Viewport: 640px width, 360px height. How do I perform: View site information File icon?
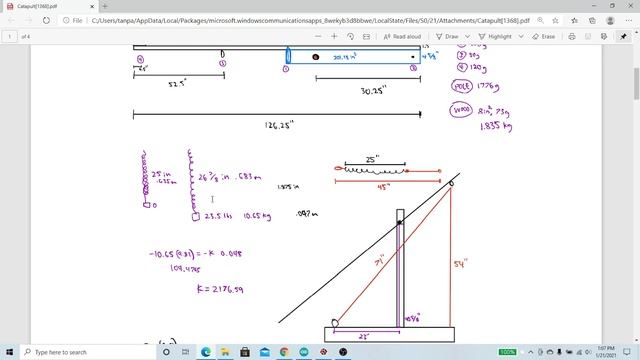73,20
